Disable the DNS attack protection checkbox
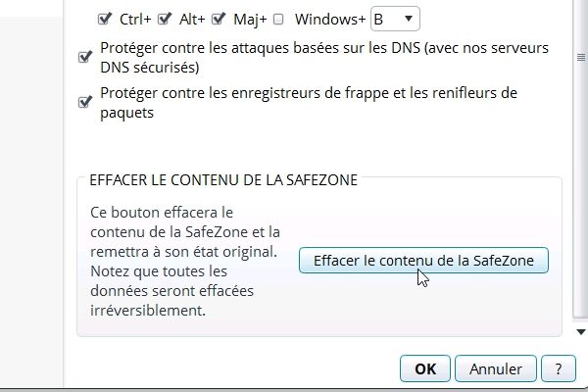 (x=84, y=57)
